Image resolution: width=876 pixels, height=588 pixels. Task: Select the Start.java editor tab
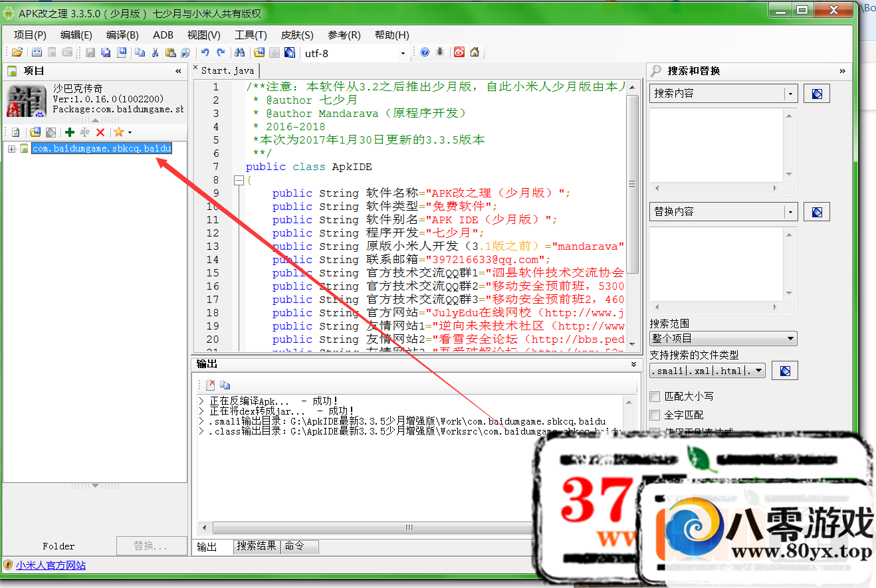coord(227,70)
